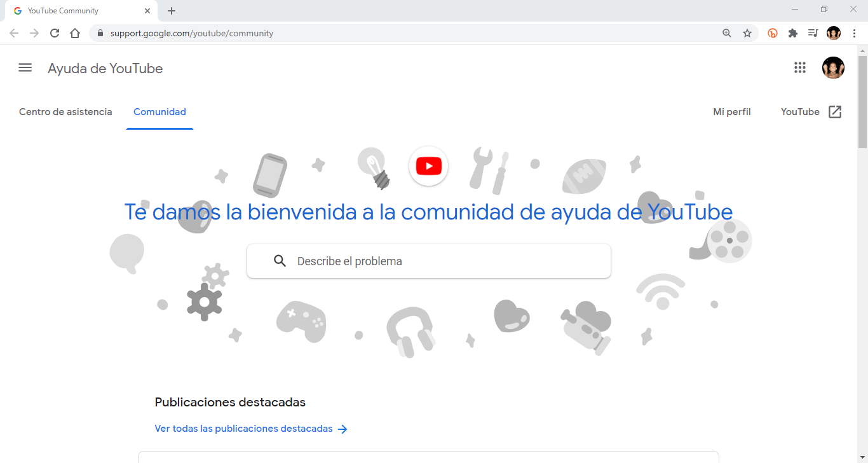Open the Extensions puzzle menu
The image size is (868, 463).
click(x=793, y=33)
